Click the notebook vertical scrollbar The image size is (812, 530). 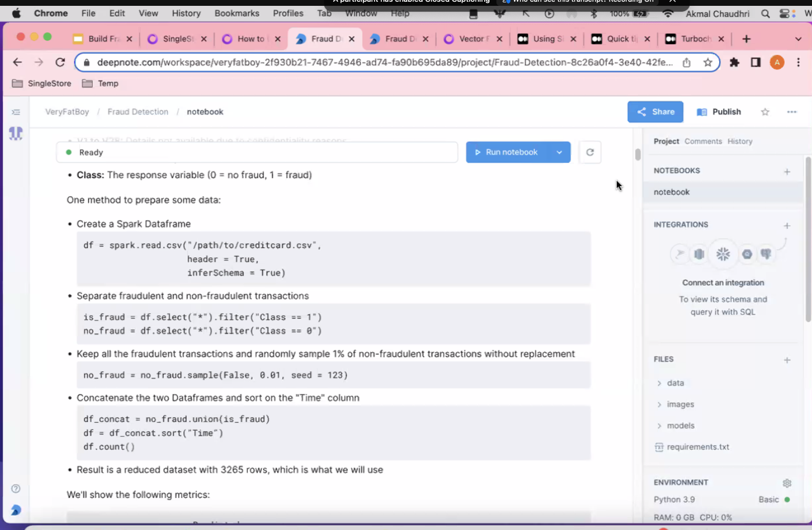[638, 155]
